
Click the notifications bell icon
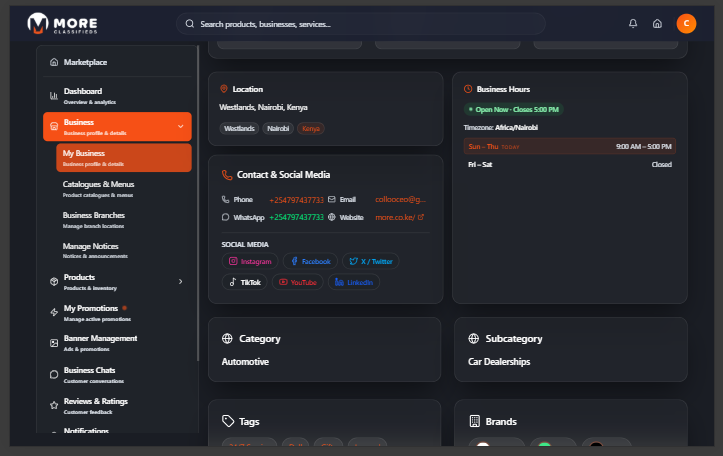click(x=632, y=24)
